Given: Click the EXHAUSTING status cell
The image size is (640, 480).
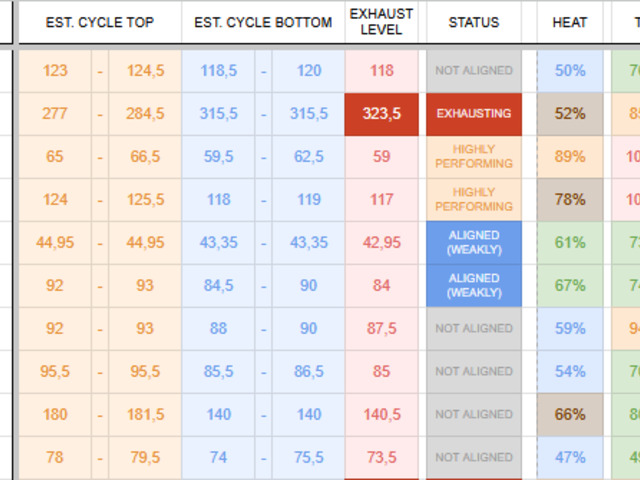Looking at the screenshot, I should coord(474,114).
